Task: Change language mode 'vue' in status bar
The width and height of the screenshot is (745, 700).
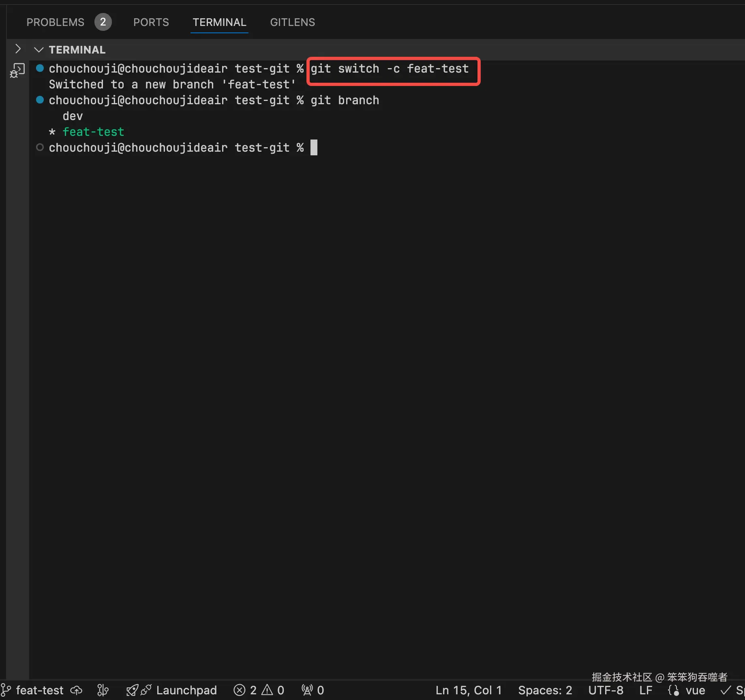Action: tap(696, 690)
